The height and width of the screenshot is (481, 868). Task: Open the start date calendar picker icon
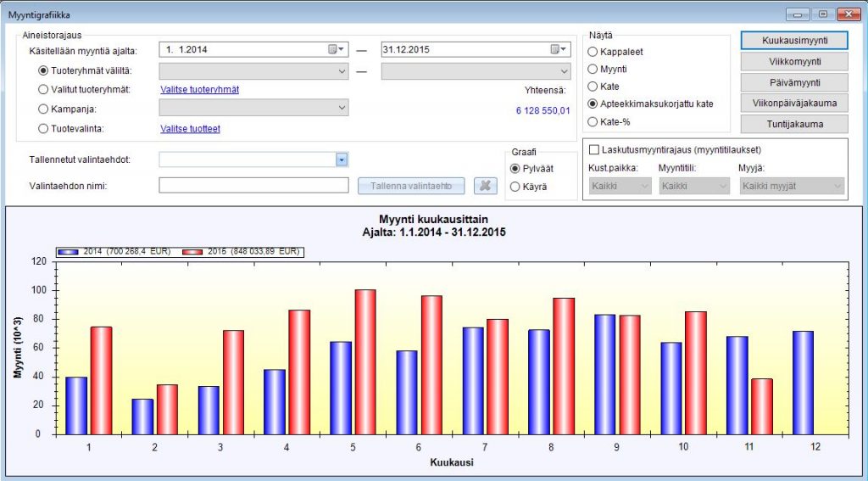tap(337, 50)
